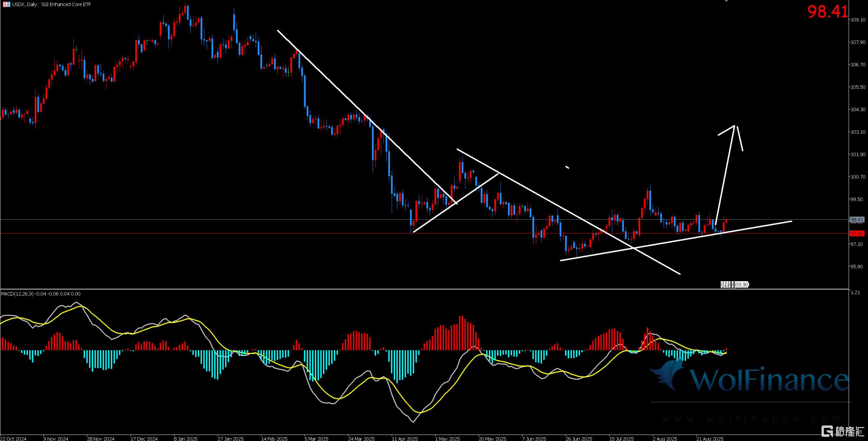Click the 17 Dec 2024 date label
868x441 pixels.
144,438
